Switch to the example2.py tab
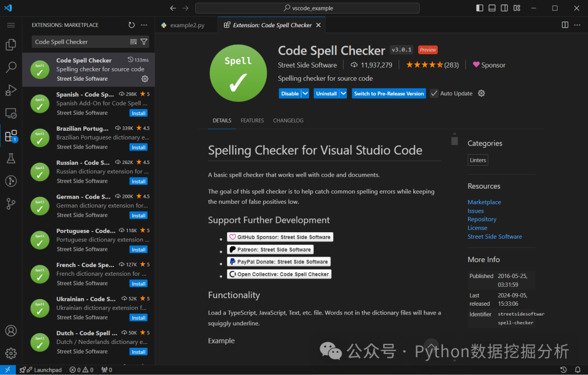 [x=187, y=25]
